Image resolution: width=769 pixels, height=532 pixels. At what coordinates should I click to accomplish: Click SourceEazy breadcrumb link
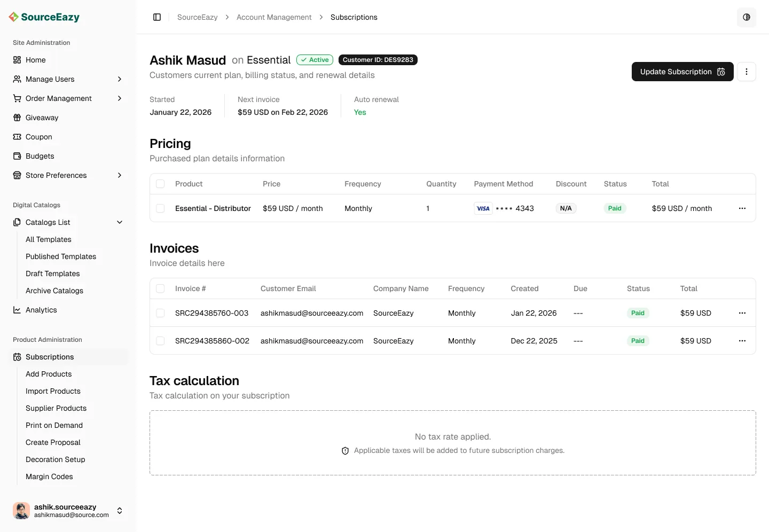[198, 17]
